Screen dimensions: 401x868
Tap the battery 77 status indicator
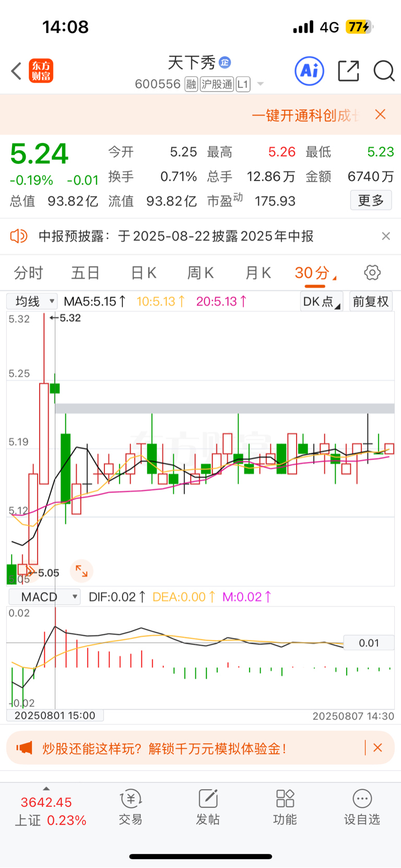pos(359,27)
